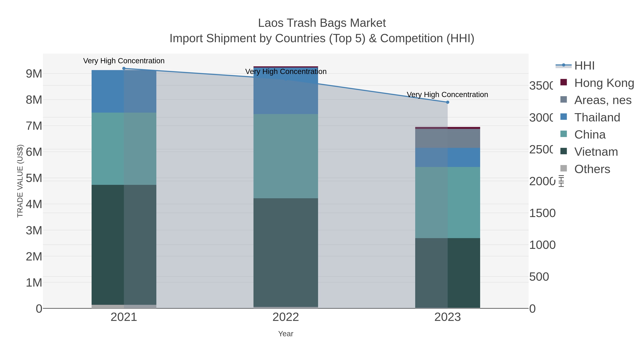
Task: Toggle the Areas, nes legend entry
Action: [x=596, y=100]
